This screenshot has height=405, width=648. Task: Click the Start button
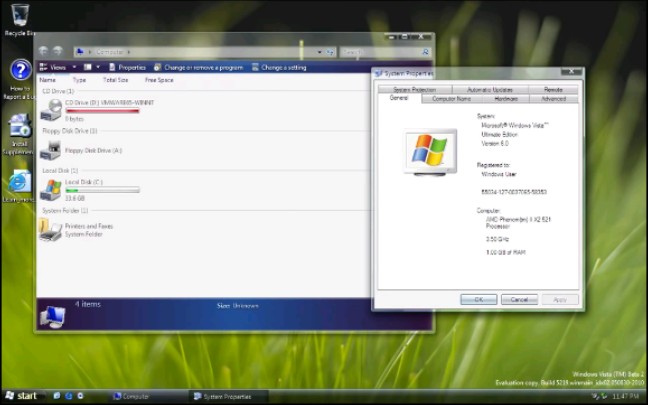[22, 396]
